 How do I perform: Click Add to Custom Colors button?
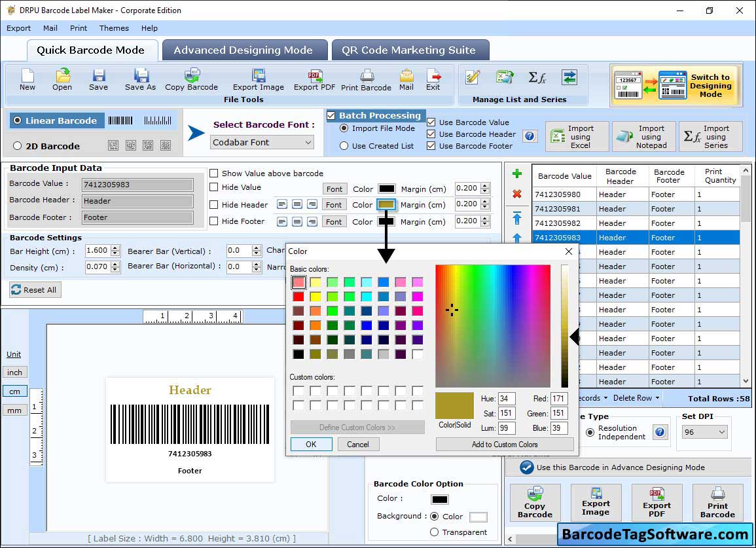click(504, 445)
